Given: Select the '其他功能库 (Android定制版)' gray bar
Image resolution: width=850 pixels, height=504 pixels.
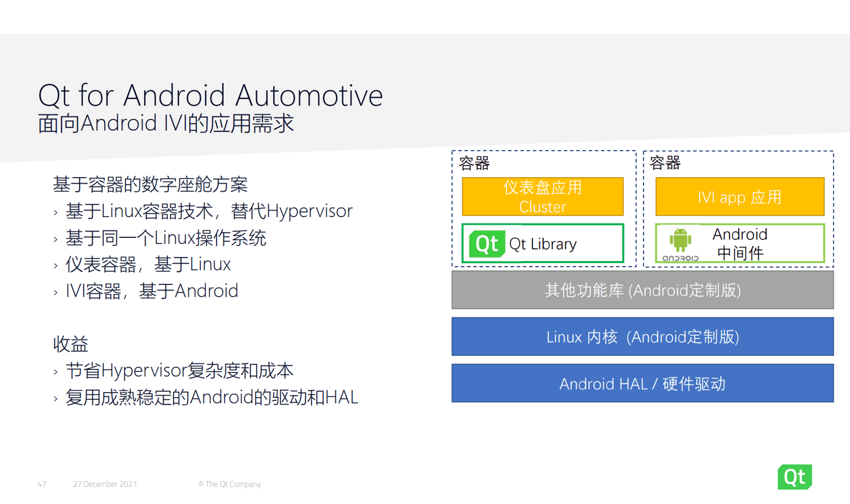Looking at the screenshot, I should tap(643, 290).
